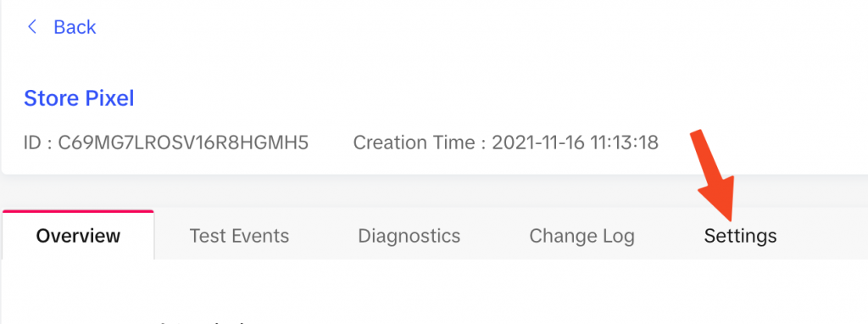
Task: Click the "ID :" label
Action: [38, 142]
